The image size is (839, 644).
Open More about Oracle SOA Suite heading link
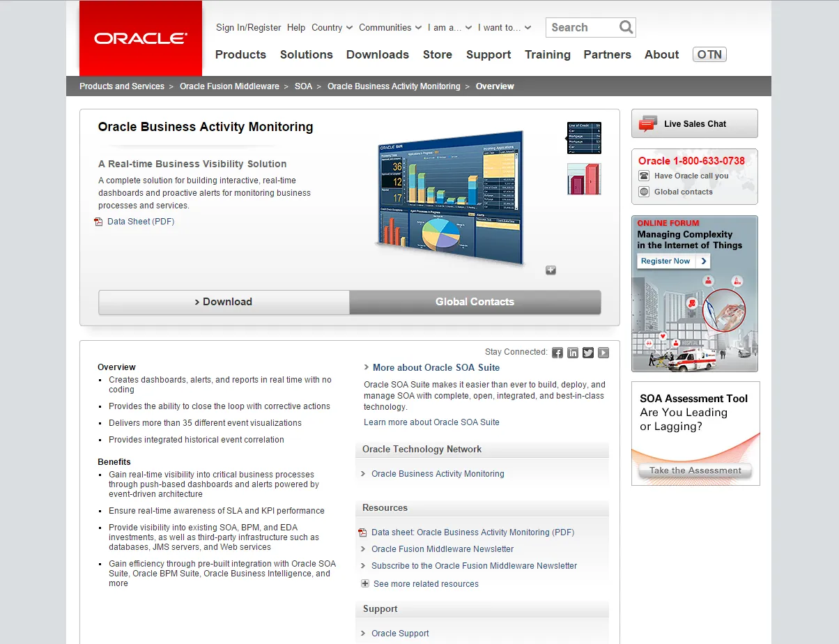pos(436,367)
